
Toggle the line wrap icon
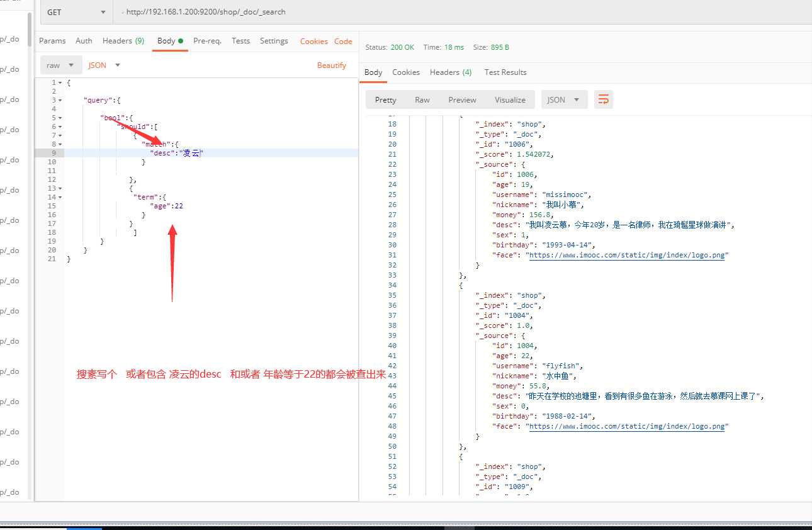click(604, 99)
